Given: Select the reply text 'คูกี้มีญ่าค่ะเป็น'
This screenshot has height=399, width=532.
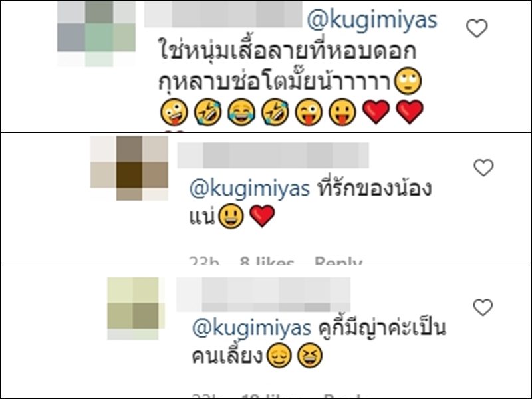Looking at the screenshot, I should 382,327.
